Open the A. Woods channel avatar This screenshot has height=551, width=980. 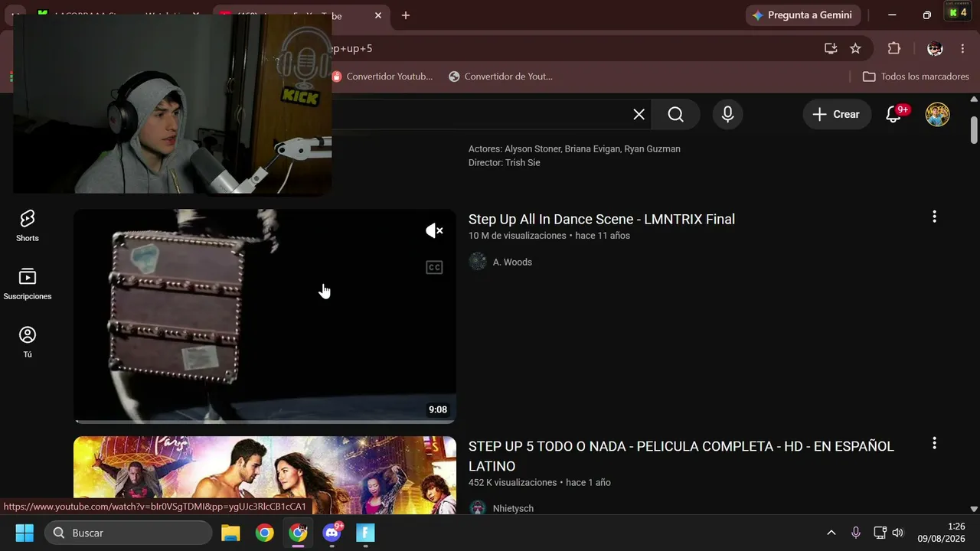[478, 262]
